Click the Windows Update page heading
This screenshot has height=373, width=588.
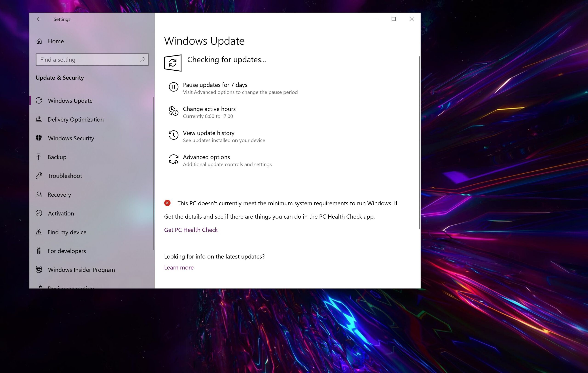[x=204, y=41]
